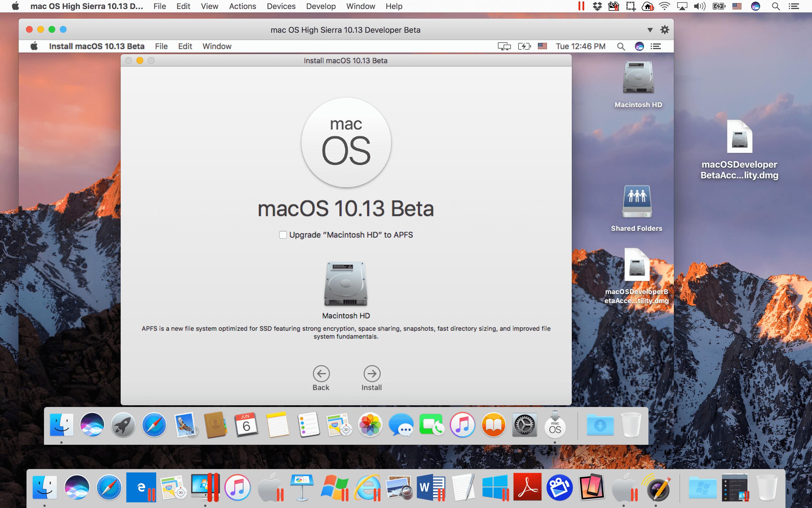Open iBooks in guest dock

493,425
